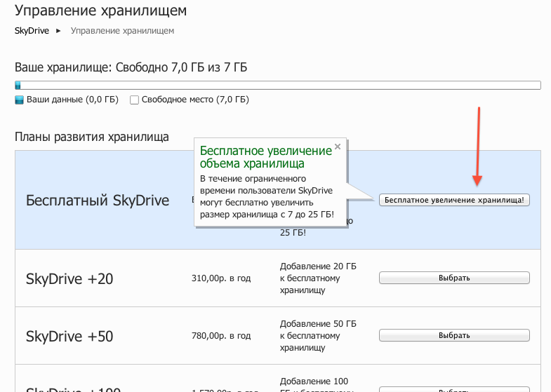Choose the SkyDrive +50 plan button
This screenshot has width=551, height=392.
(x=454, y=335)
